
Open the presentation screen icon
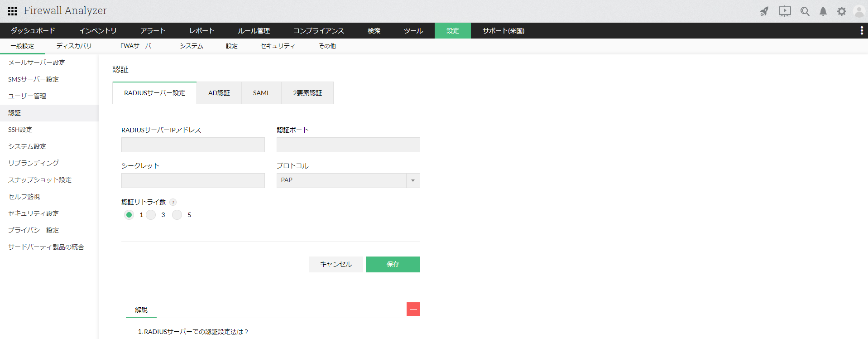(785, 11)
